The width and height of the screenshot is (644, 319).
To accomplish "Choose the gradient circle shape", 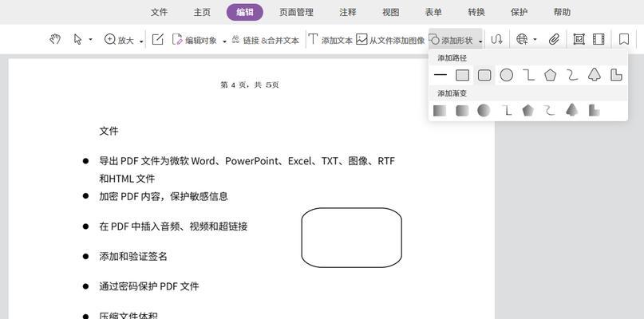I will click(484, 110).
